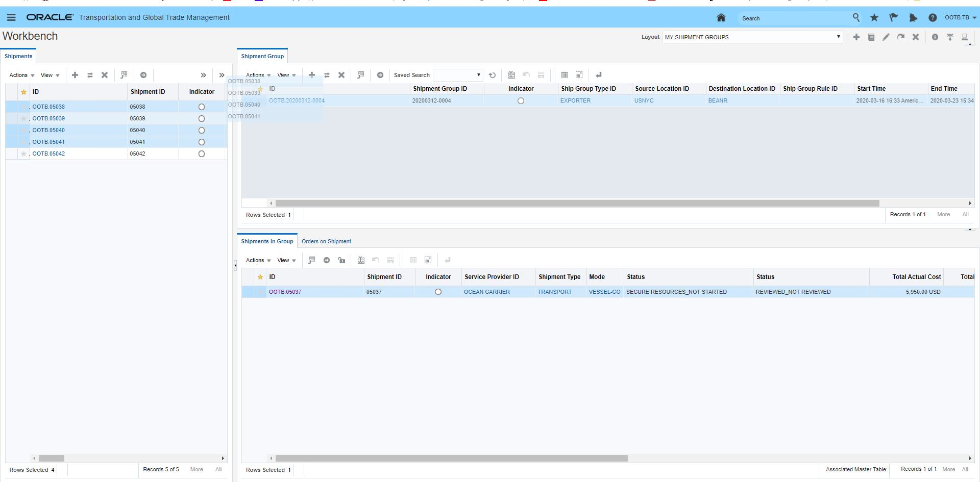980x482 pixels.
Task: Refresh the Shipment Group saved search
Action: coord(492,75)
